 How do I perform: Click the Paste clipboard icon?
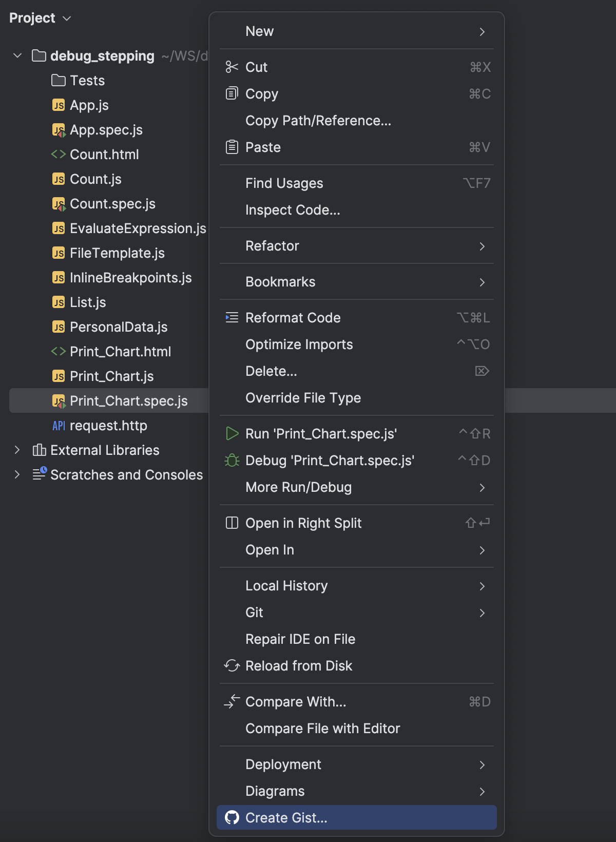click(232, 147)
